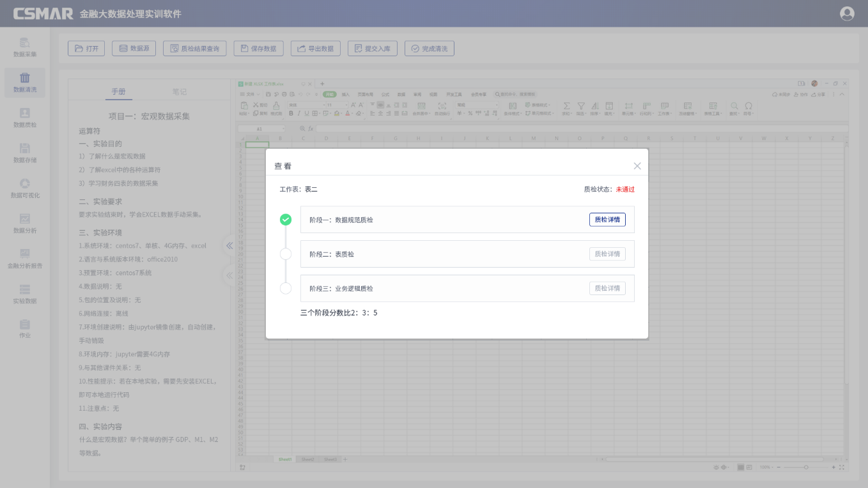Click the green check for stage one
This screenshot has width=868, height=488.
tap(286, 220)
